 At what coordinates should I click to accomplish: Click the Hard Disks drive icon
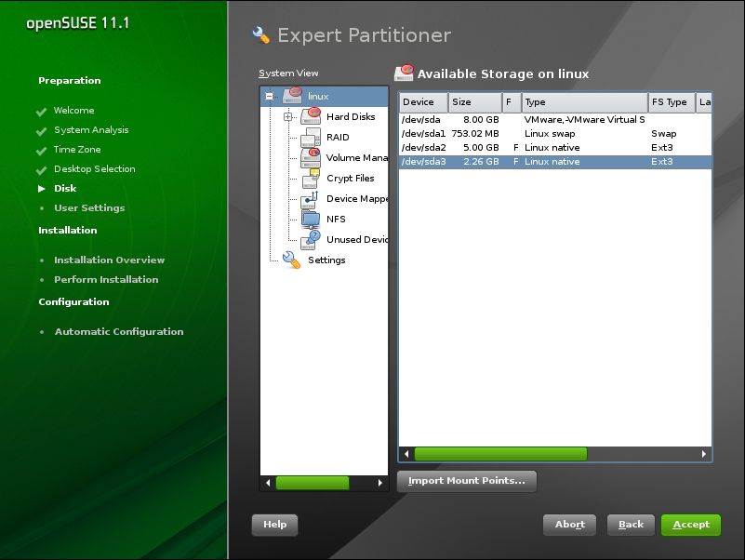tap(311, 116)
